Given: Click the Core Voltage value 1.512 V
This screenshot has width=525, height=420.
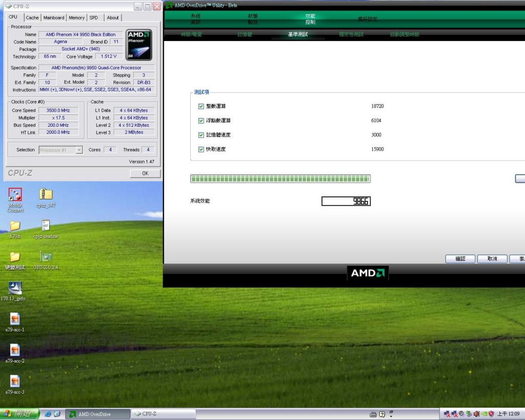Looking at the screenshot, I should click(109, 56).
